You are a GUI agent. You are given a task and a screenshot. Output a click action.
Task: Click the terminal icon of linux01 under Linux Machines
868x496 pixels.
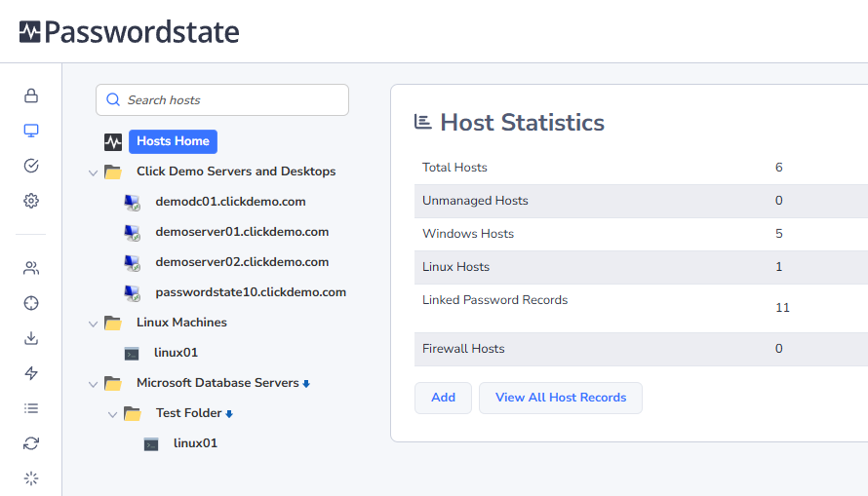click(x=132, y=354)
